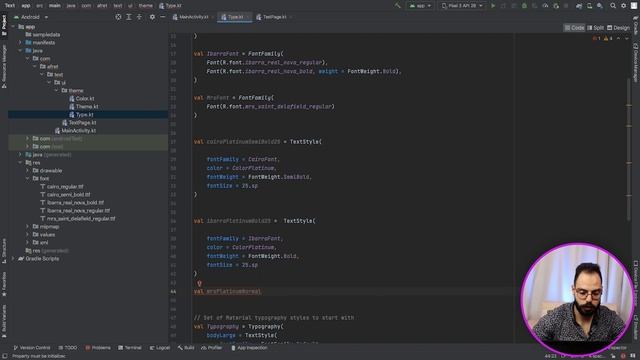Expand the mipmap folder

tap(27, 227)
